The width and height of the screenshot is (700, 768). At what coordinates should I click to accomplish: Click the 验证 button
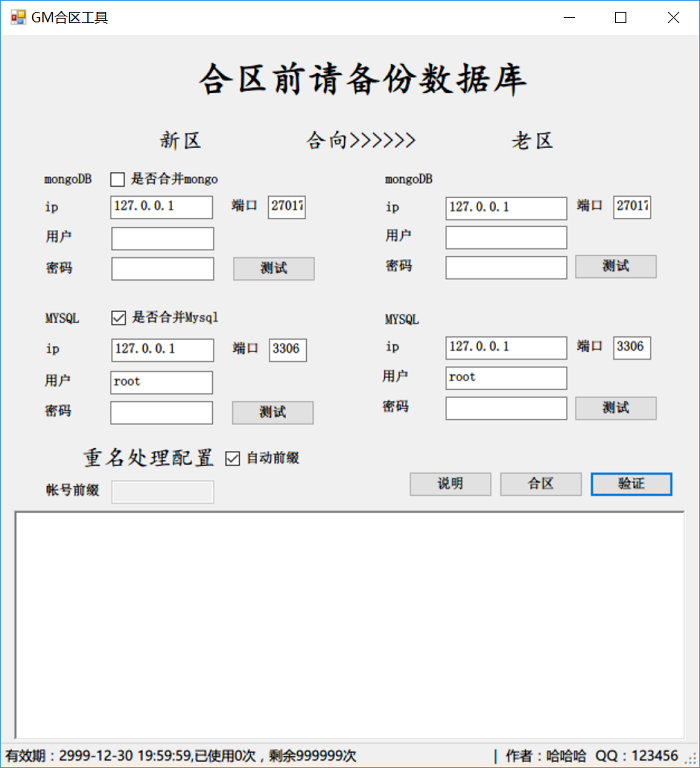pyautogui.click(x=631, y=484)
